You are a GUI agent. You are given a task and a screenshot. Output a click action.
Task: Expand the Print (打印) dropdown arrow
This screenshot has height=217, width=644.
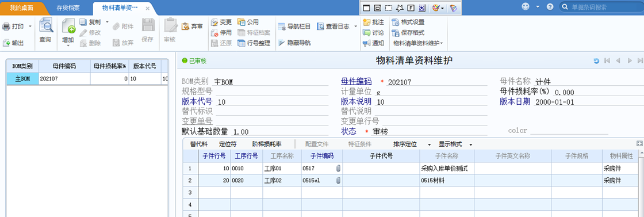pos(29,26)
